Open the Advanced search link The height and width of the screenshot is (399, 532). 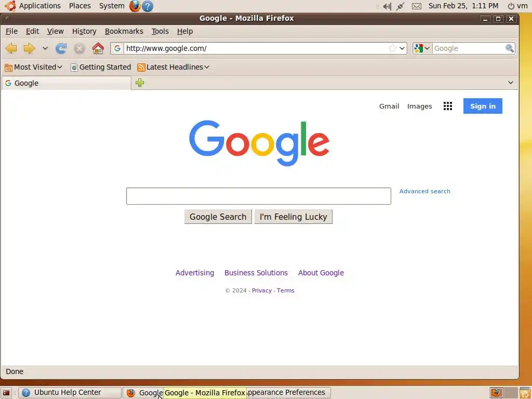click(x=425, y=191)
